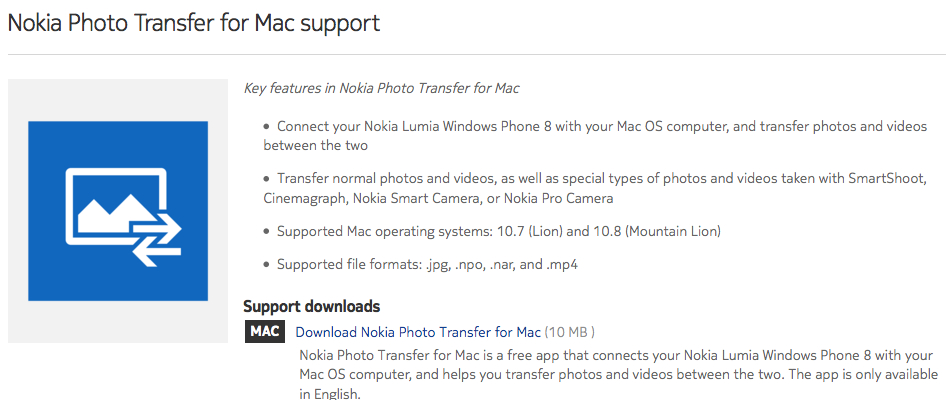Click the italic "Key features" heading
The image size is (946, 400).
click(381, 88)
